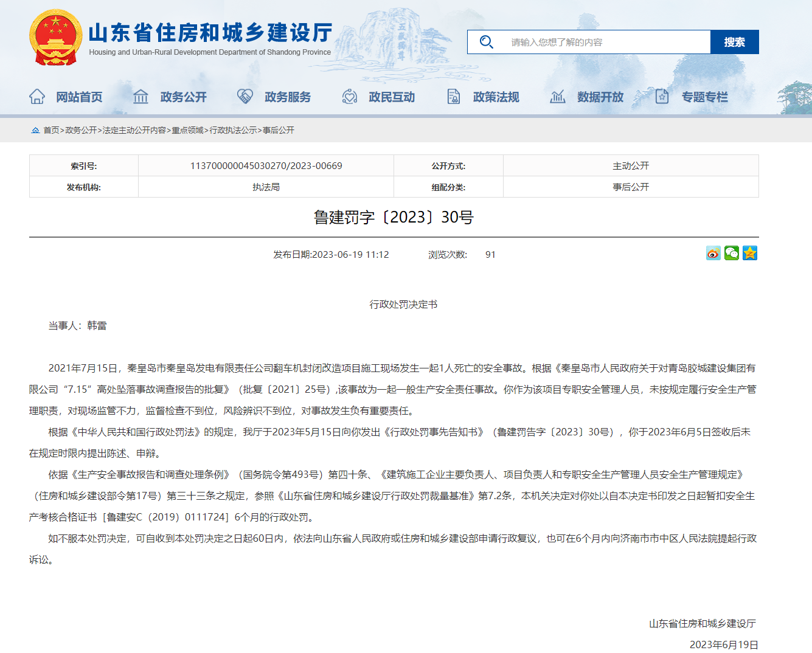This screenshot has width=812, height=653.
Task: Share via the Weibo icon
Action: pos(713,254)
